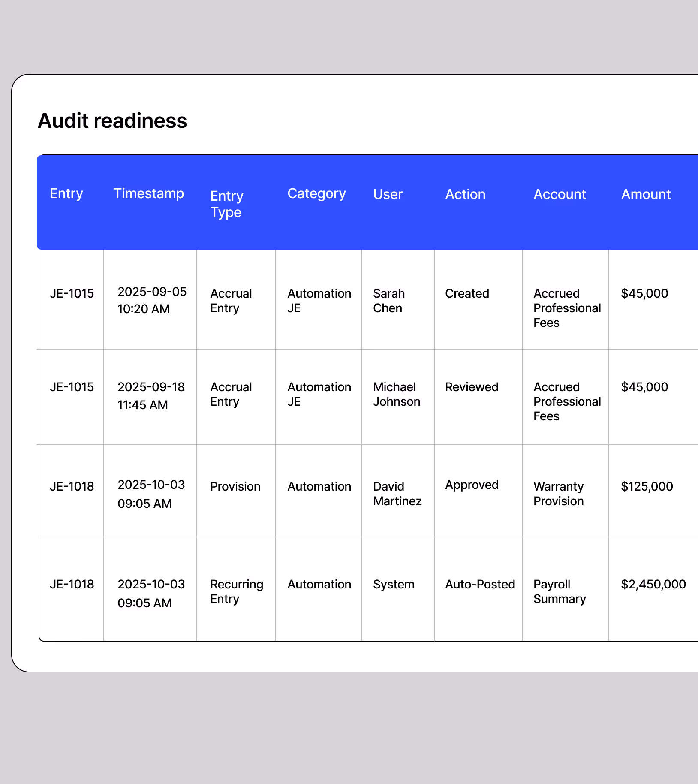Click Automation in the Auto-Posted row

click(319, 584)
